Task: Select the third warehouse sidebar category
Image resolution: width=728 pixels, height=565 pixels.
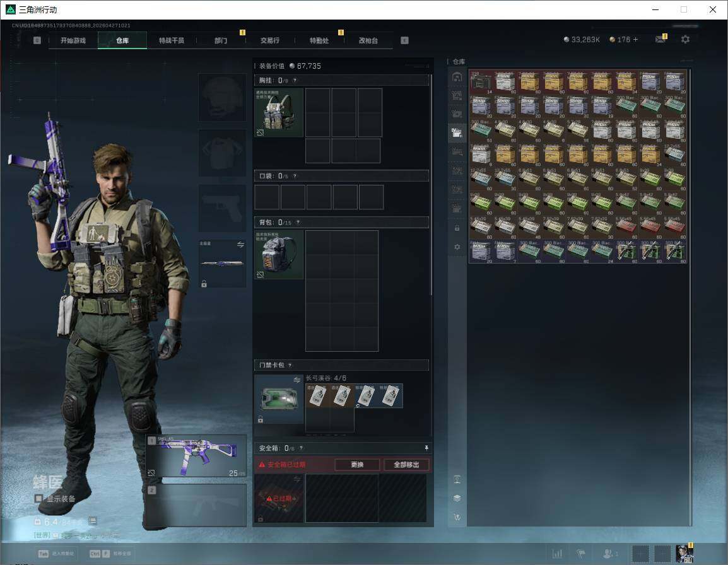Action: coord(457,114)
